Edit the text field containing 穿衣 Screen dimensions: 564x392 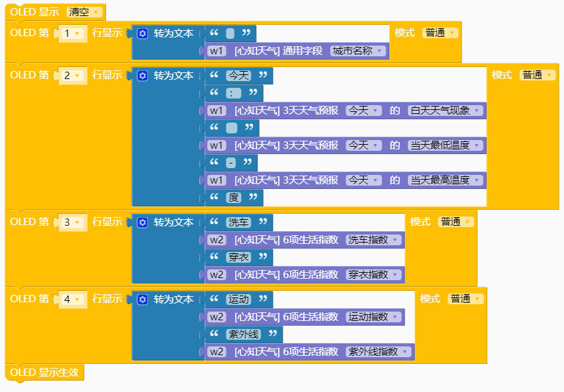pyautogui.click(x=238, y=257)
